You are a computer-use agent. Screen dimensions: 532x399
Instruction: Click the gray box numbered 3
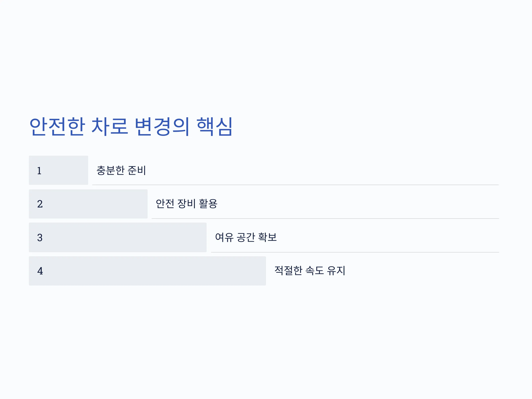click(x=118, y=237)
